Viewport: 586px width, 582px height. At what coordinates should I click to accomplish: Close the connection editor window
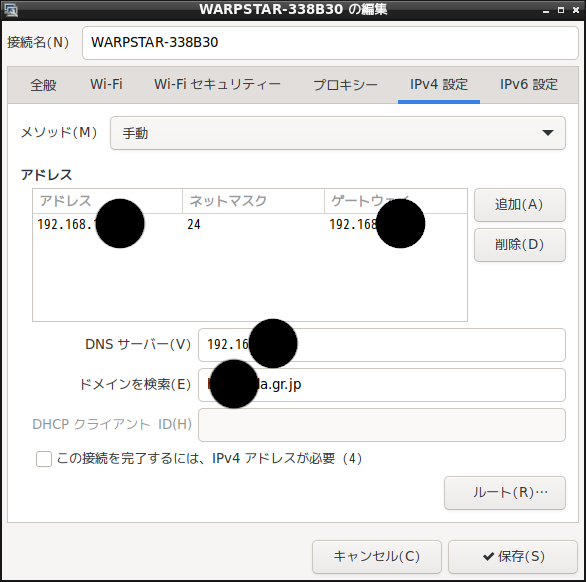(576, 10)
